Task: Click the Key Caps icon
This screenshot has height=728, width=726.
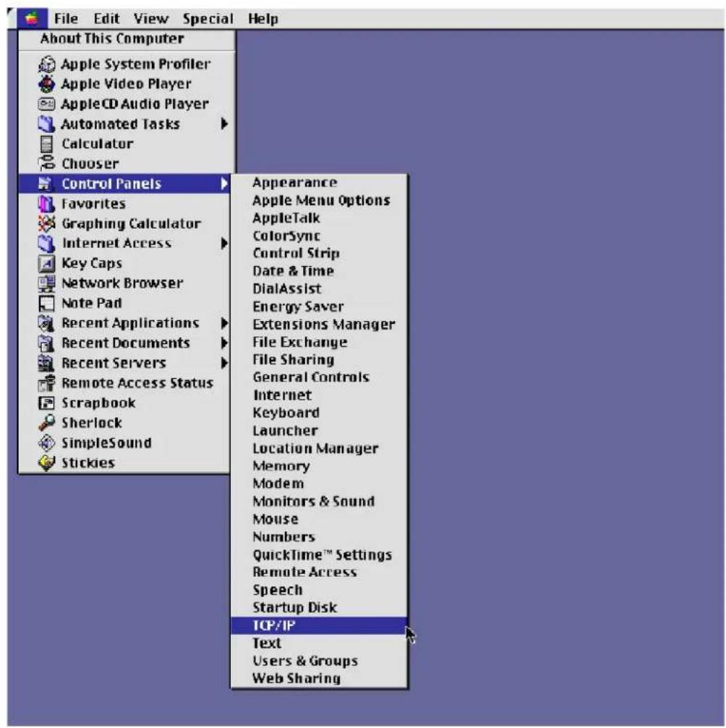Action: (x=46, y=263)
